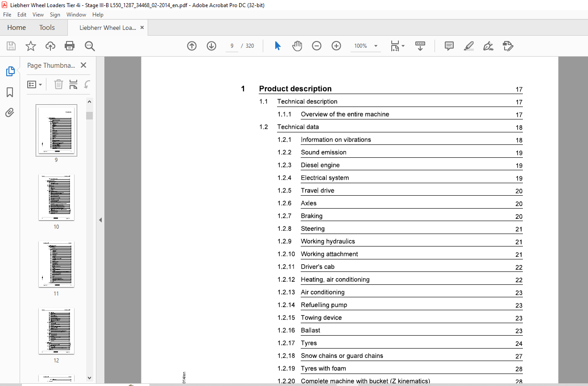Viewport: 588px width, 386px height.
Task: Activate the Hand pan tool
Action: [x=297, y=46]
